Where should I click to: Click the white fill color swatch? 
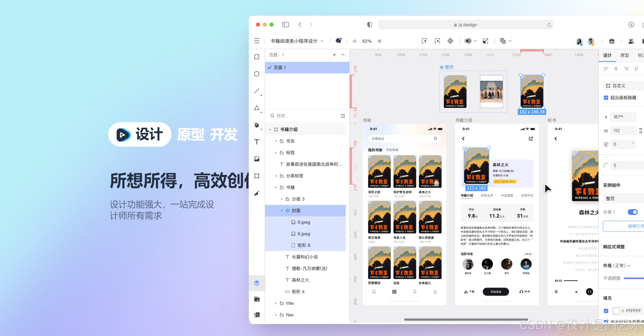pos(616,311)
